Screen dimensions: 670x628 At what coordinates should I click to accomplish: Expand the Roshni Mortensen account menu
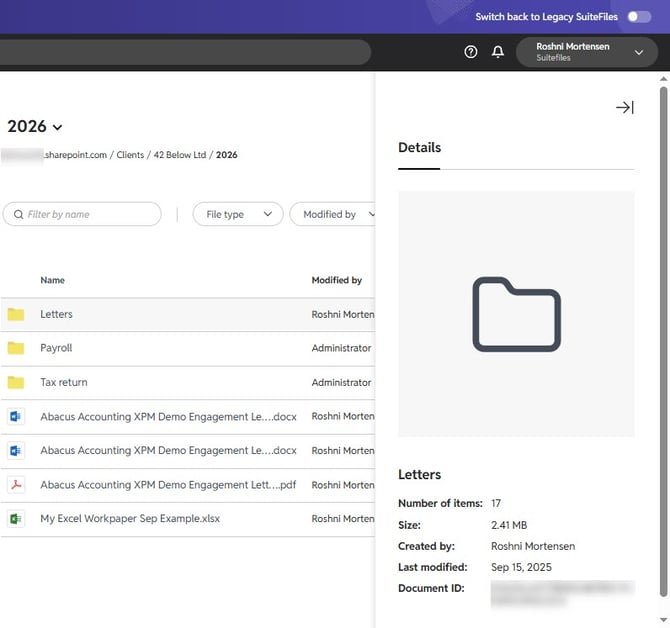point(587,52)
